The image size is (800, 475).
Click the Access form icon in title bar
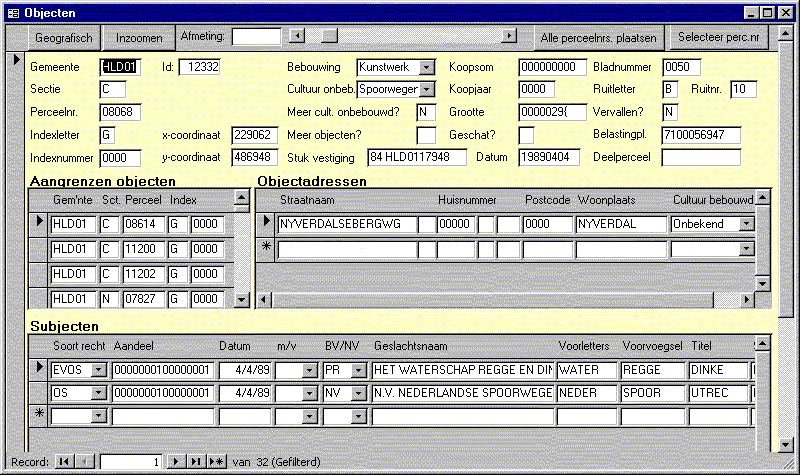point(13,13)
